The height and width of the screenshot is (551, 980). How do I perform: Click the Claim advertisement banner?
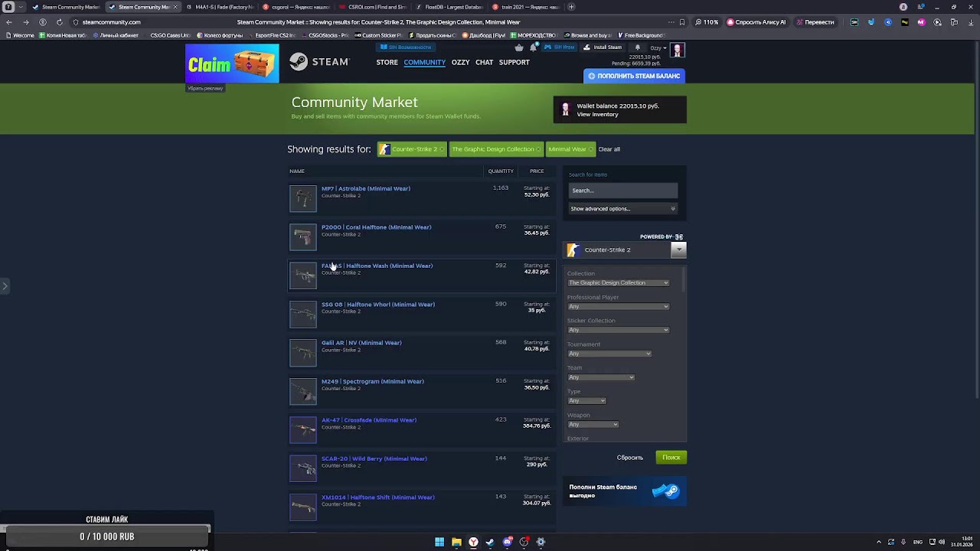pos(232,64)
